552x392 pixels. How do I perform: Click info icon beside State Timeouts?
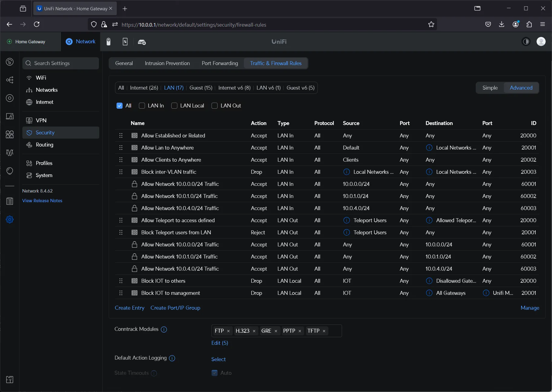click(154, 373)
